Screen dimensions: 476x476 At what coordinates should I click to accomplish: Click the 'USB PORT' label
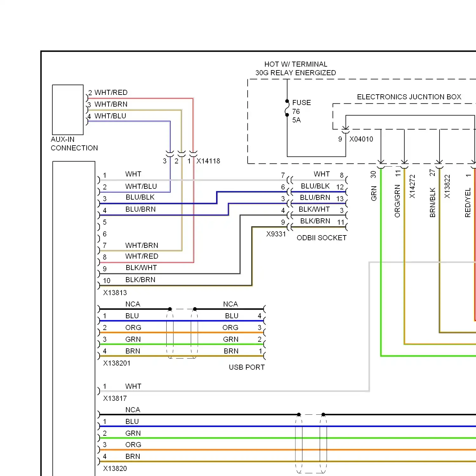[x=247, y=367]
